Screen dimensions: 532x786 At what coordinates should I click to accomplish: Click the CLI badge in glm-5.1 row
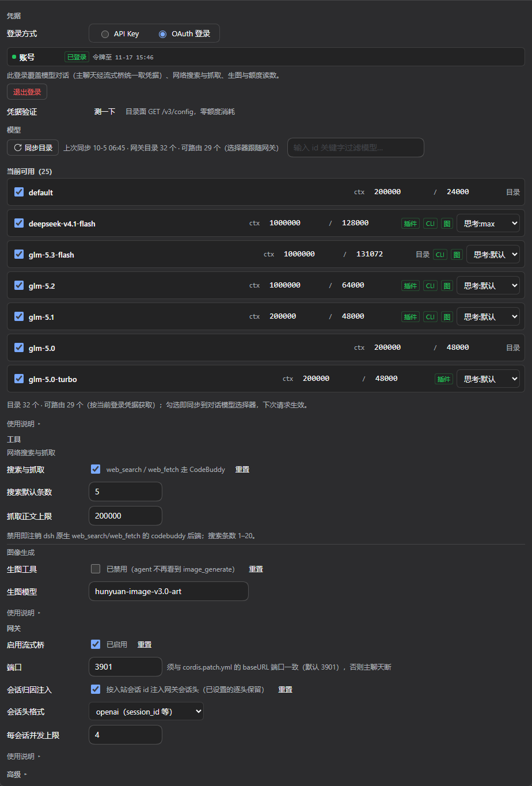coord(430,317)
